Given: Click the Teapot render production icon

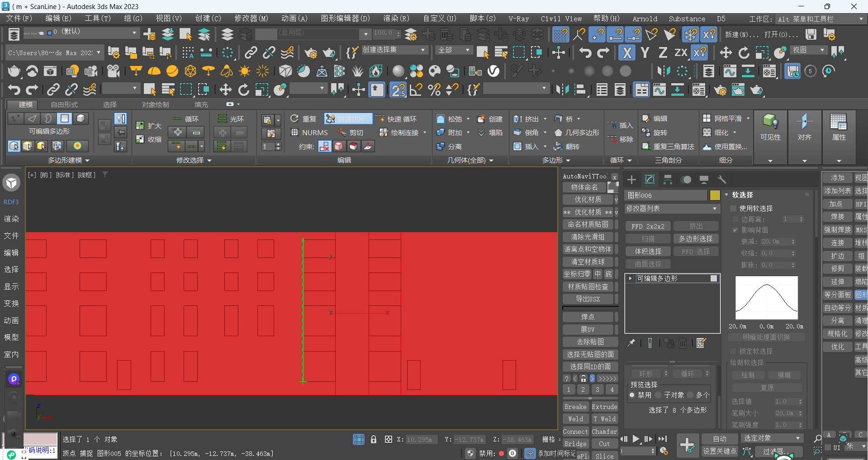Looking at the screenshot, I should click(x=757, y=90).
